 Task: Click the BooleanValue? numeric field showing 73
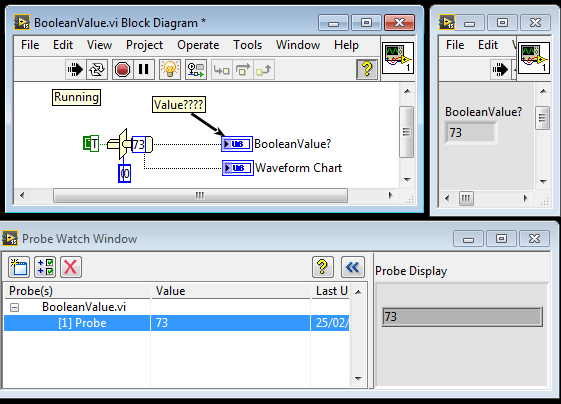pos(470,133)
